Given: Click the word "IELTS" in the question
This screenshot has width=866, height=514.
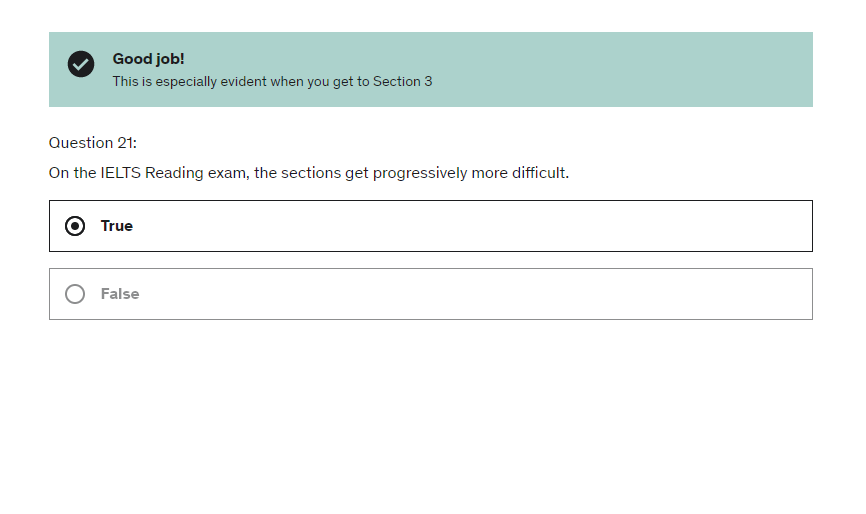Looking at the screenshot, I should [121, 173].
